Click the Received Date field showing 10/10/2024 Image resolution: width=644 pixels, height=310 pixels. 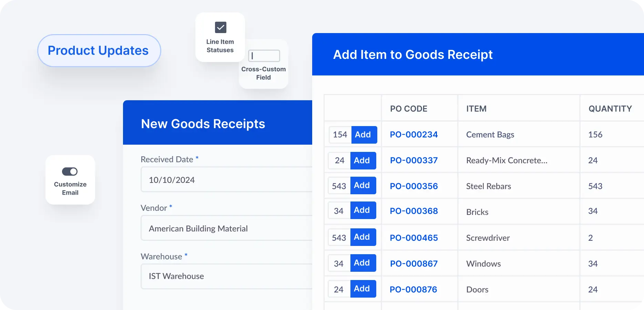227,179
